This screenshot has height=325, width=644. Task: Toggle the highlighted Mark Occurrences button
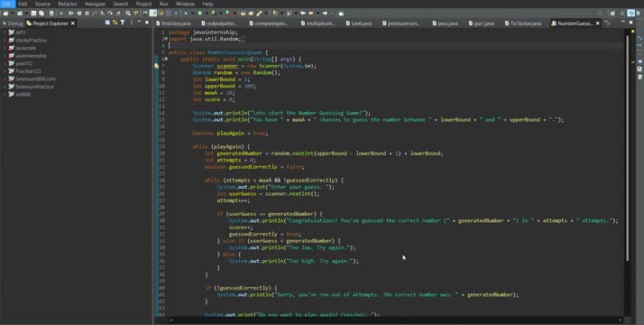153,14
